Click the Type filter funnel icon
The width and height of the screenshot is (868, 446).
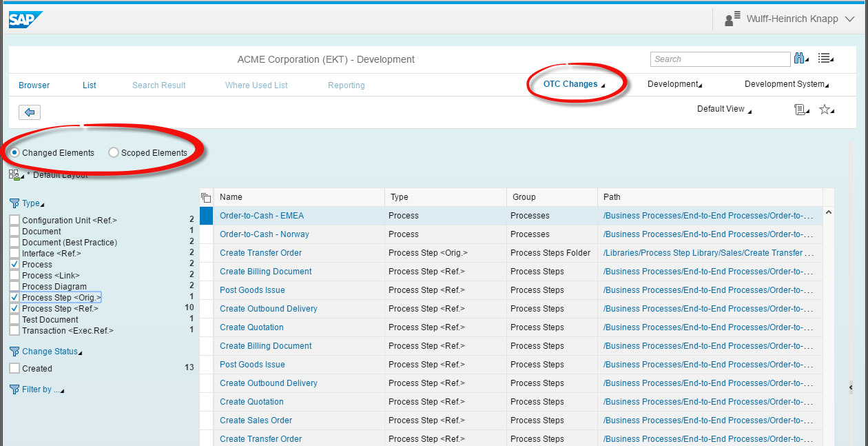click(x=14, y=203)
